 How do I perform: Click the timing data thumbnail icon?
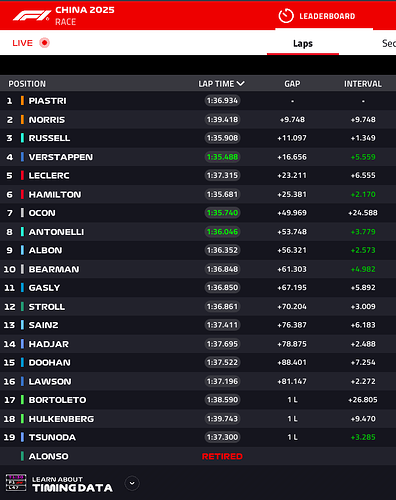16,483
